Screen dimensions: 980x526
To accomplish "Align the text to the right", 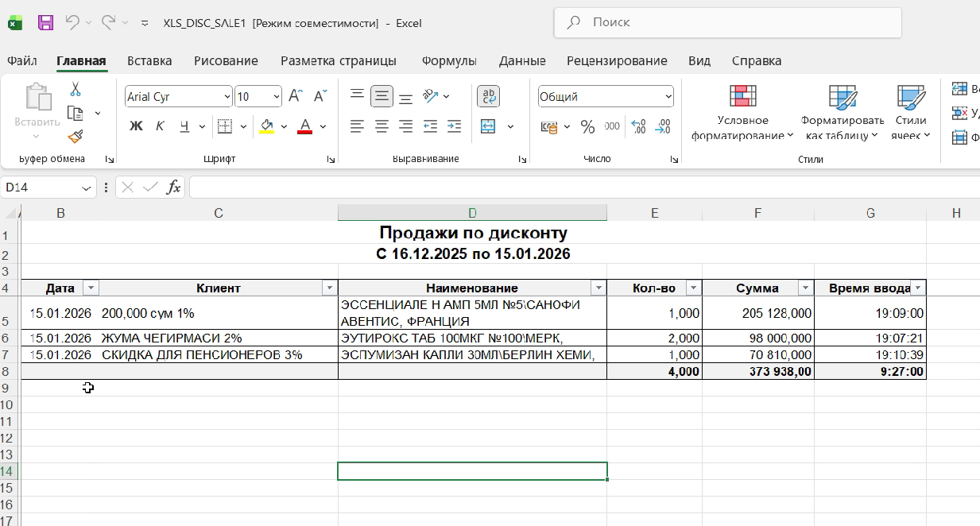I will pyautogui.click(x=405, y=126).
